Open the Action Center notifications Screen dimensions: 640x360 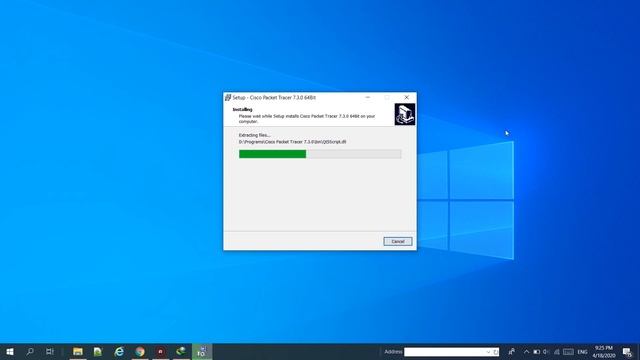pos(628,352)
